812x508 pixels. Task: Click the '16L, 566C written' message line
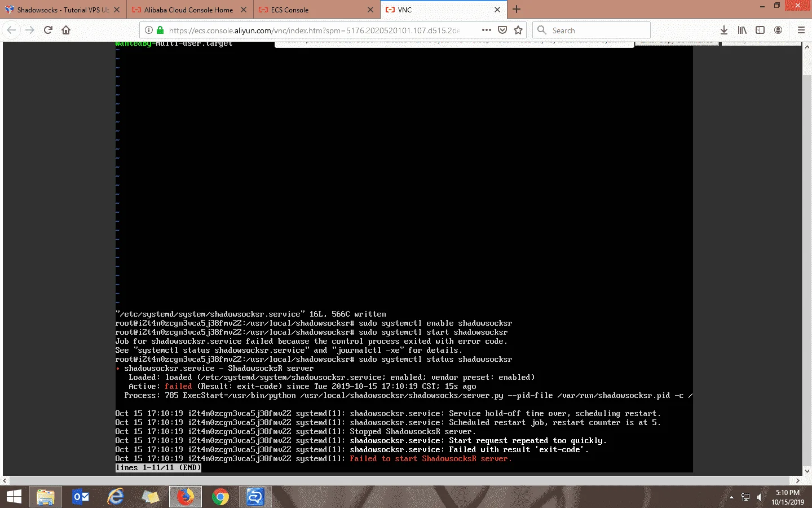tap(251, 314)
